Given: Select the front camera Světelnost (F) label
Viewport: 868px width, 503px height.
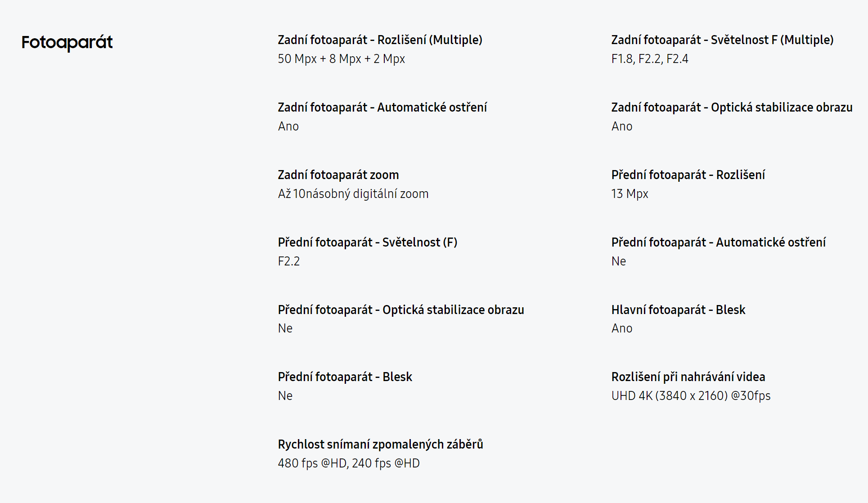Looking at the screenshot, I should 367,243.
